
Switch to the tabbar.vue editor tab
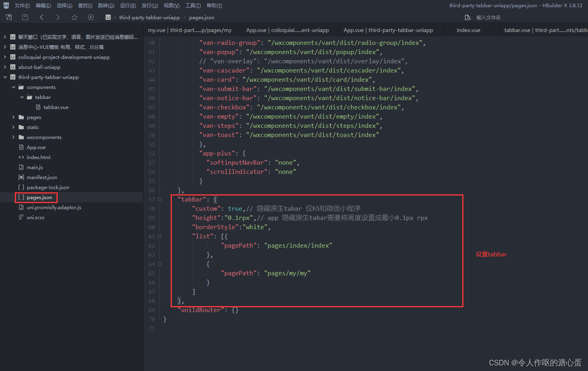click(x=546, y=30)
